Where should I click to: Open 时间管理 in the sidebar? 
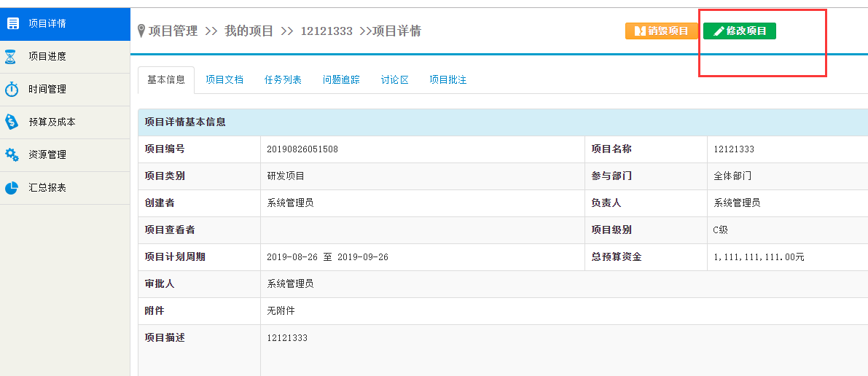click(x=65, y=89)
